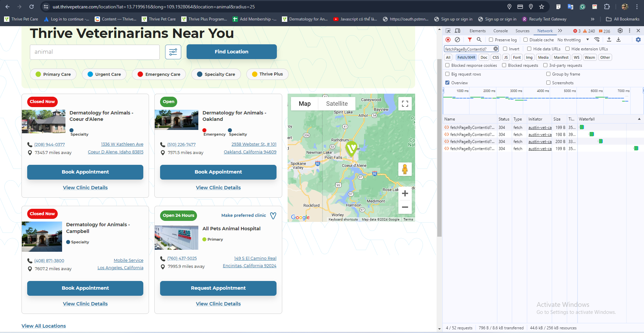The width and height of the screenshot is (644, 333).
Task: Toggle the device toolbar icon in DevTools
Action: click(x=457, y=31)
